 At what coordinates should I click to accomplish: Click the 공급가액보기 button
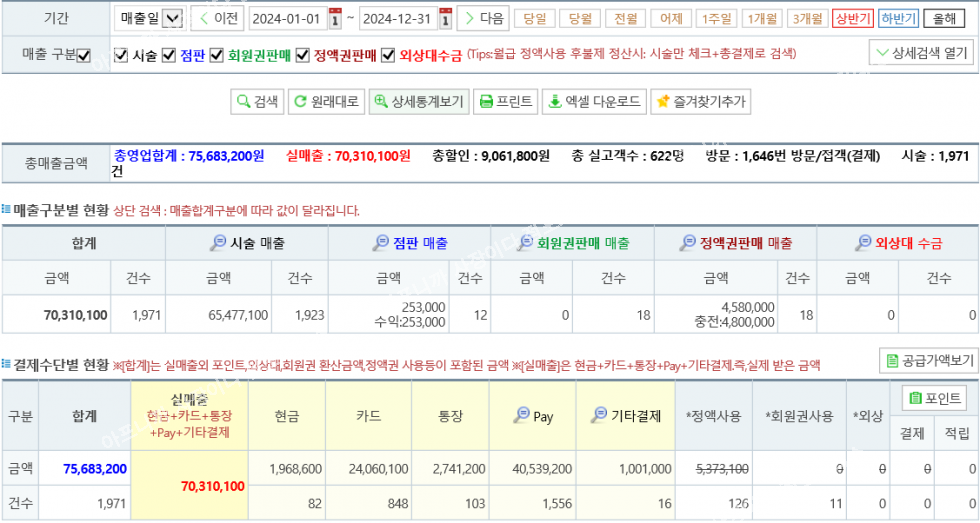click(x=928, y=360)
